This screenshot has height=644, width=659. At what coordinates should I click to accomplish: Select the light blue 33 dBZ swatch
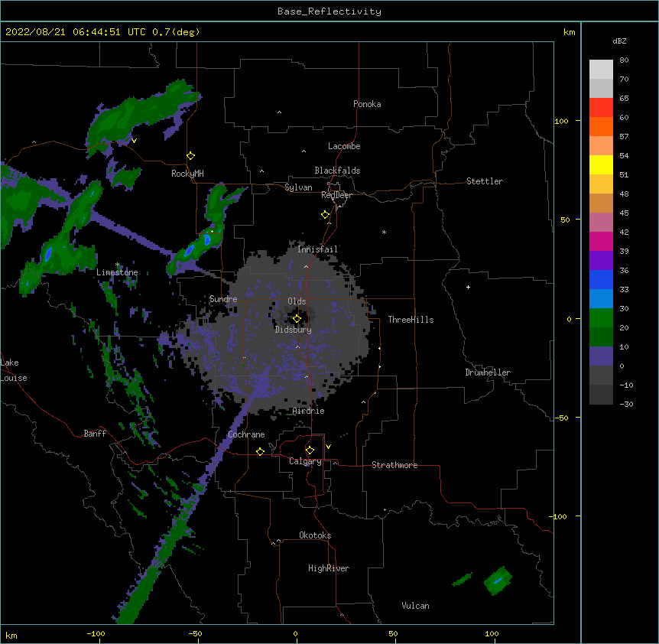pos(601,299)
